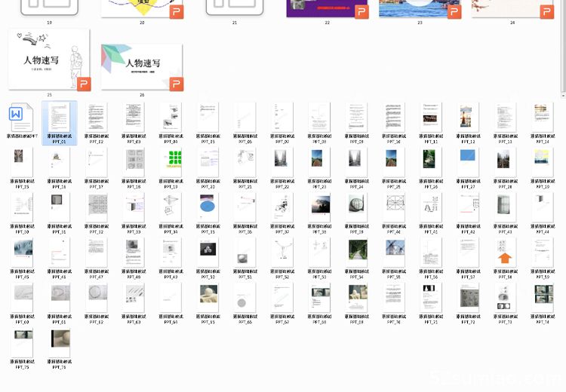The width and height of the screenshot is (566, 392).
Task: Select PPT_58 with orange arrow thumbnail
Action: [x=506, y=253]
